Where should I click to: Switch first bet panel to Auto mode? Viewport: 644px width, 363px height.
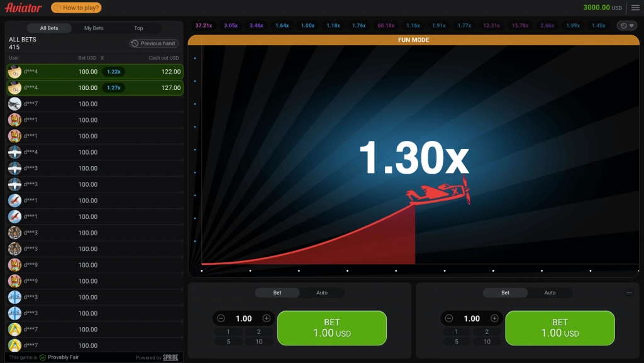(322, 293)
